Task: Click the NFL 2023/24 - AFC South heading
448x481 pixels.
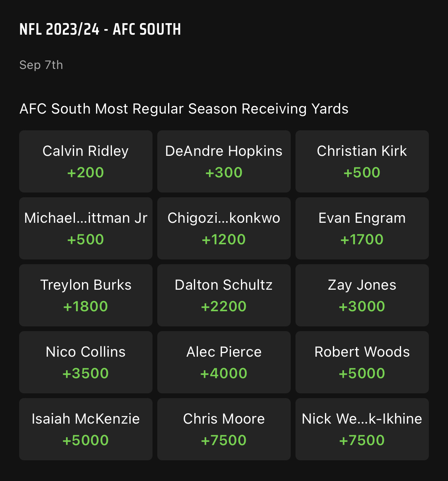Action: tap(100, 29)
